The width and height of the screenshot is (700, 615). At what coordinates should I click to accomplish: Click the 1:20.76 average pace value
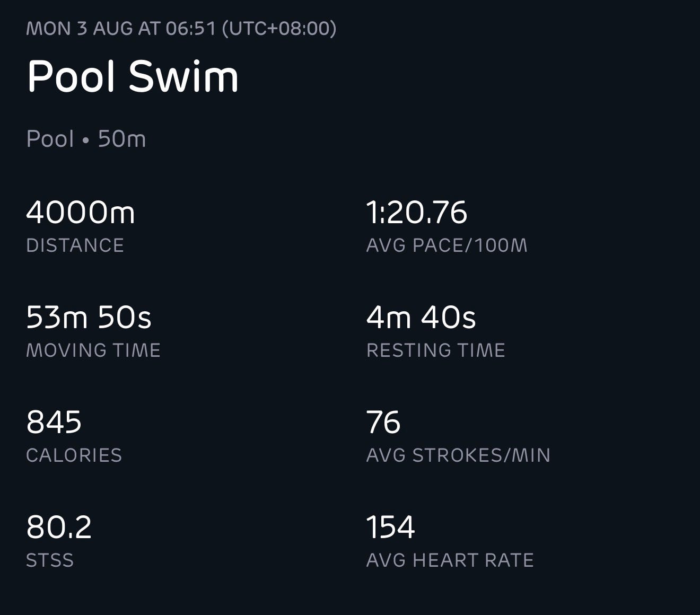point(417,212)
